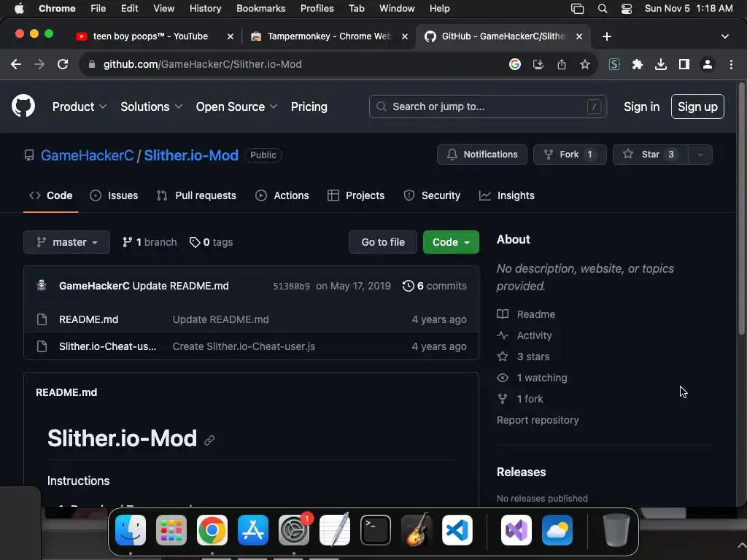
Task: Copy permalink icon next to Slither.io-Mod heading
Action: [x=209, y=440]
